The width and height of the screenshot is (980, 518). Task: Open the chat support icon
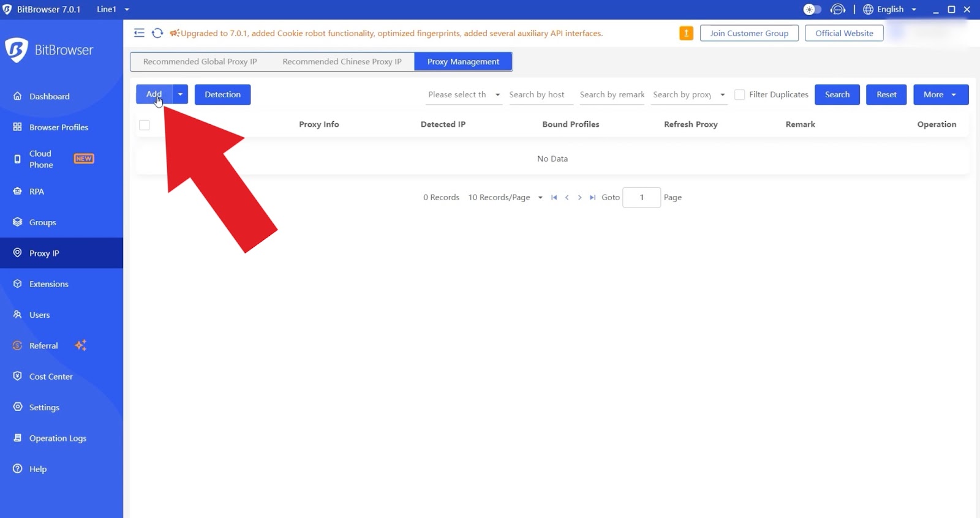coord(837,9)
